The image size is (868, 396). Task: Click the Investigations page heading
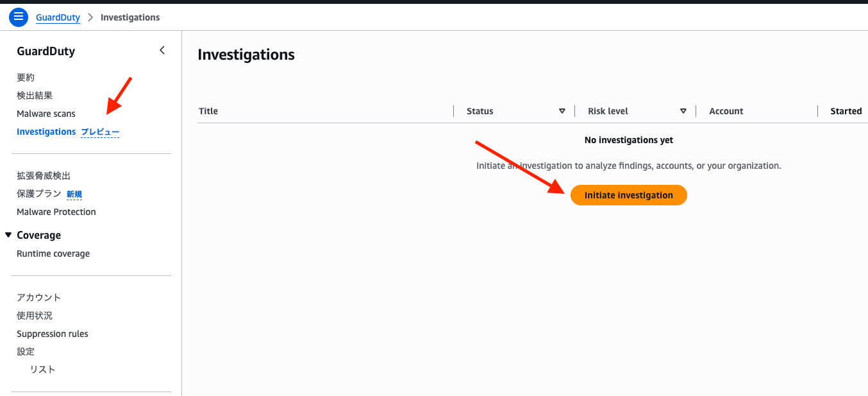pyautogui.click(x=246, y=55)
